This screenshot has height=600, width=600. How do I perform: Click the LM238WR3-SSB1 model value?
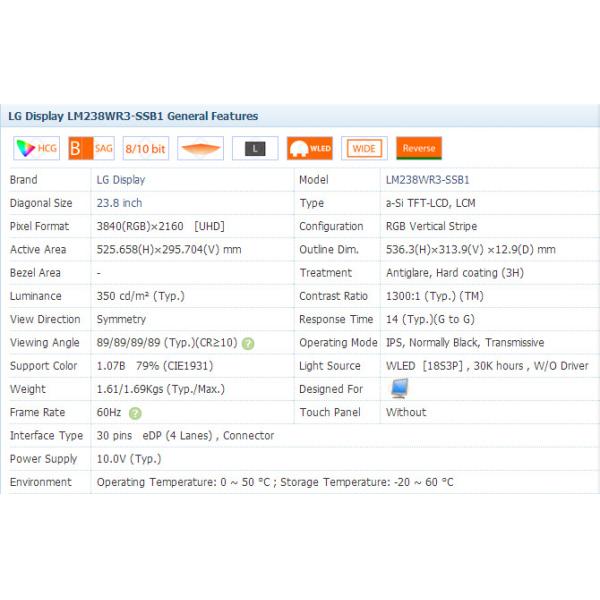(x=427, y=180)
